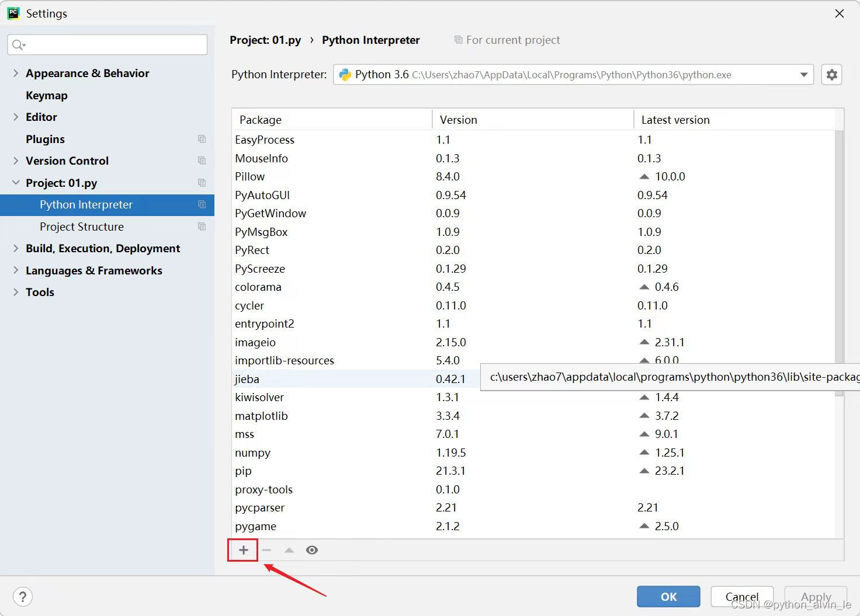
Task: Click the upgrade arrow beside matplotlib 3.7.2
Action: 644,416
